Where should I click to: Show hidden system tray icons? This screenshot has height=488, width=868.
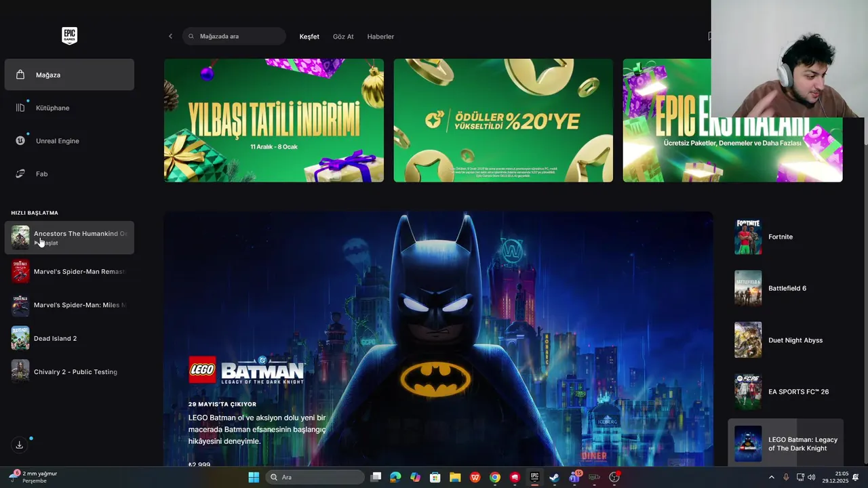pos(771,477)
